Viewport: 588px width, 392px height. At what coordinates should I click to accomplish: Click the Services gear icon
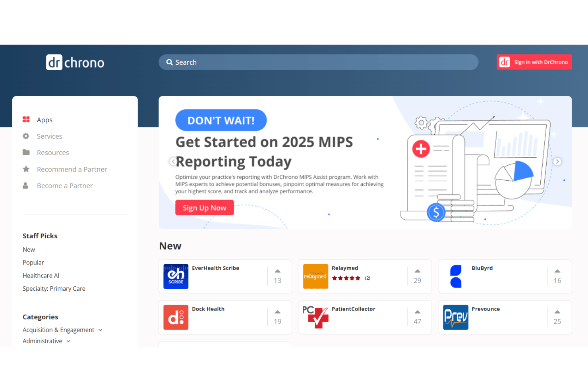tap(26, 136)
